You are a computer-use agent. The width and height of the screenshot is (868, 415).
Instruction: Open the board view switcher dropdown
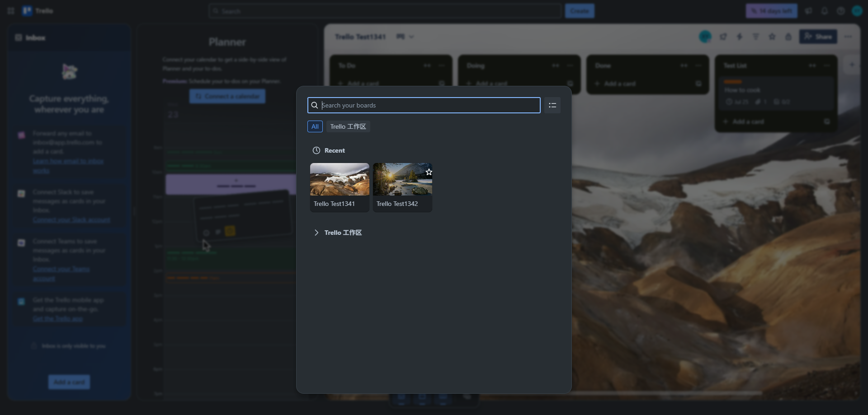click(x=406, y=37)
